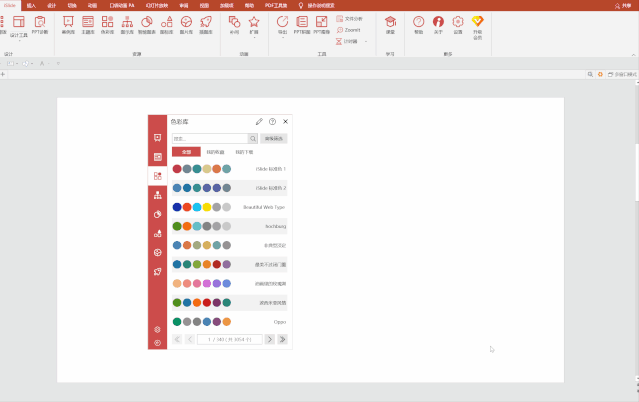The image size is (639, 402).
Task: Open the 插图库 illustration library rocket icon
Action: pos(206,25)
